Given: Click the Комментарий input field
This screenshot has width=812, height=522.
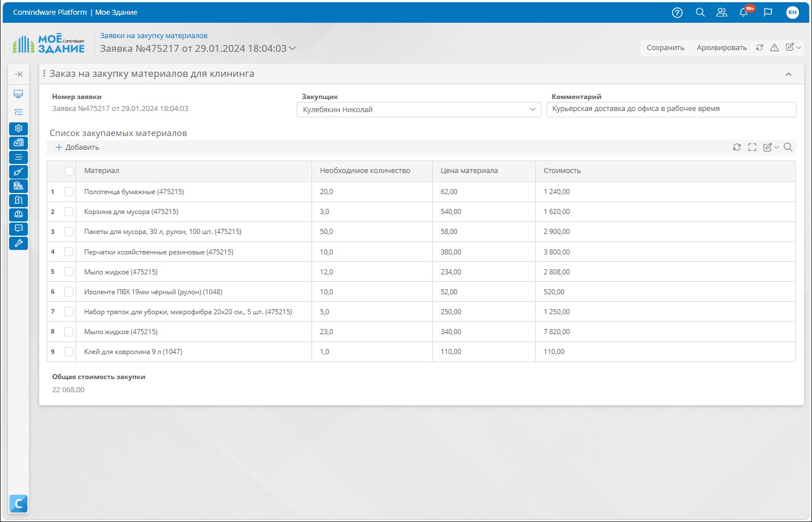Looking at the screenshot, I should click(671, 109).
